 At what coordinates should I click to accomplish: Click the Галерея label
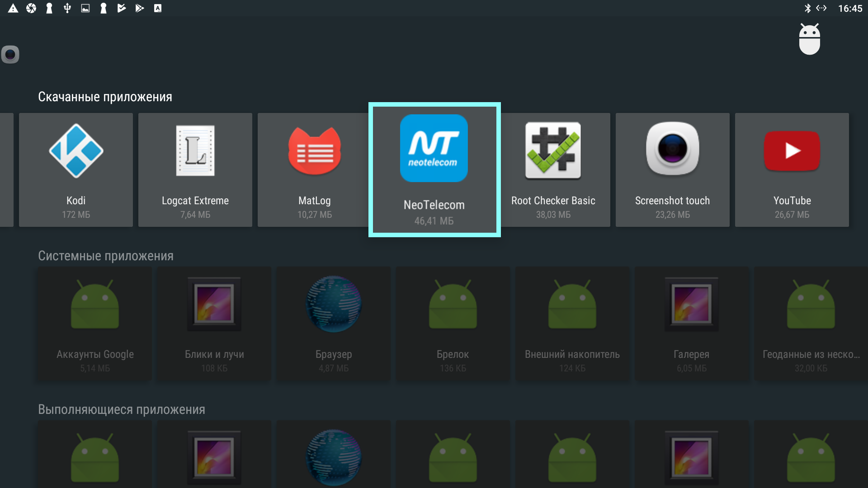(692, 354)
